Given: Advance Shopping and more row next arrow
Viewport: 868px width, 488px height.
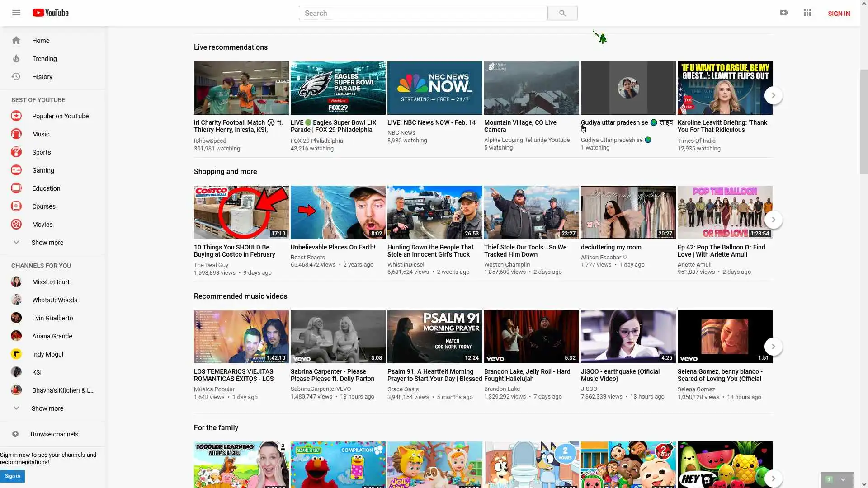Looking at the screenshot, I should (x=773, y=220).
